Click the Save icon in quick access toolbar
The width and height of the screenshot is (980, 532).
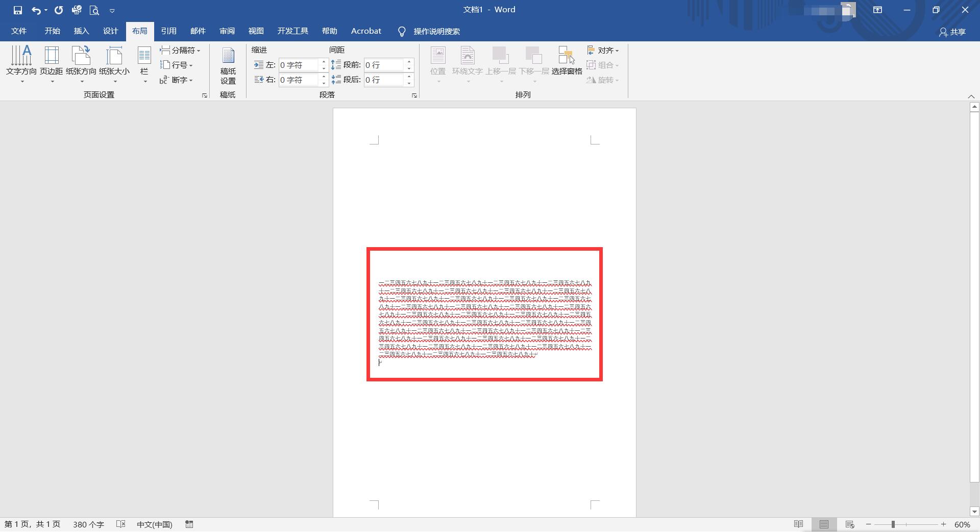(18, 10)
